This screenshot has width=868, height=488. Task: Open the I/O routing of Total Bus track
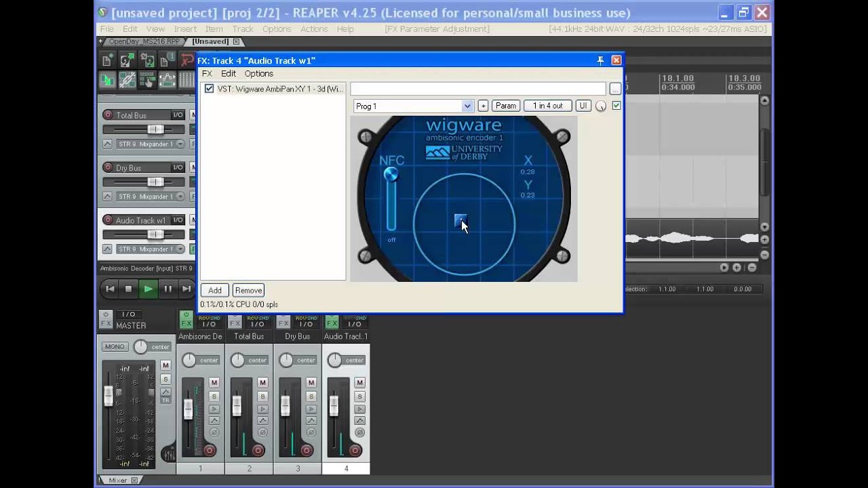[178, 115]
